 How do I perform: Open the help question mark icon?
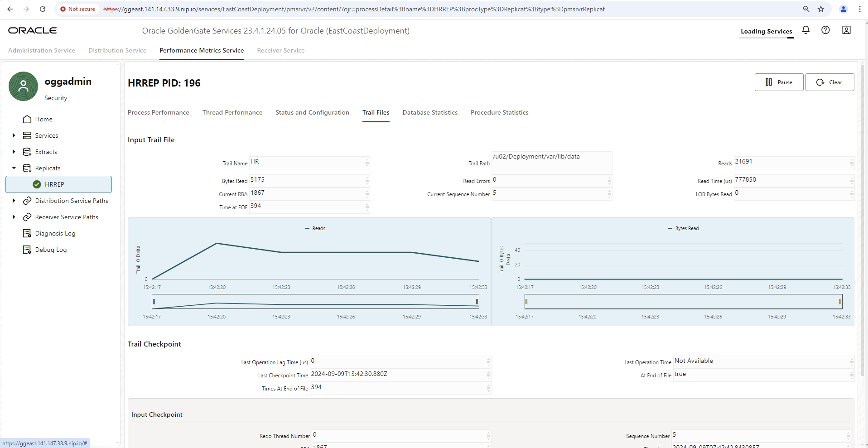(x=825, y=30)
